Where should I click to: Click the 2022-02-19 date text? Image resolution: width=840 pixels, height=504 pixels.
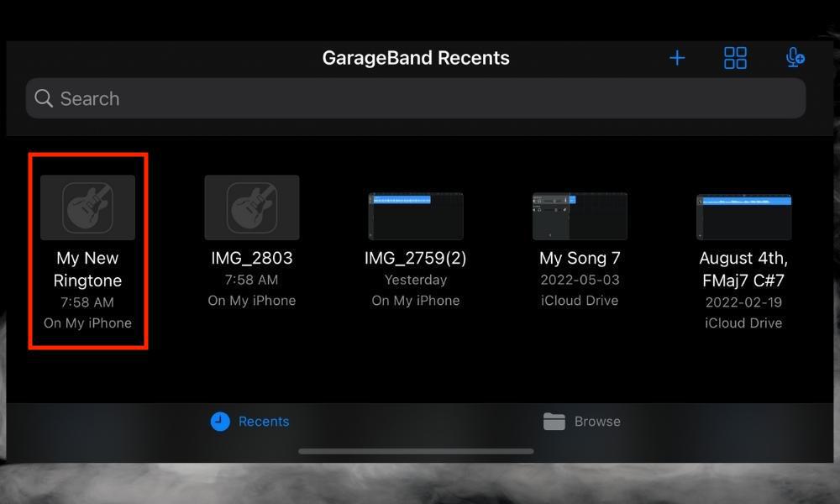(x=743, y=302)
